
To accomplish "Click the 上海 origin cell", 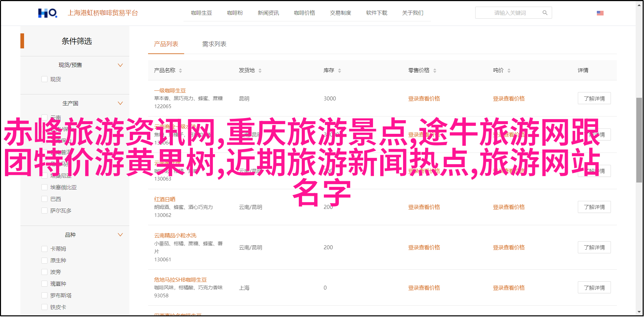I will (244, 288).
